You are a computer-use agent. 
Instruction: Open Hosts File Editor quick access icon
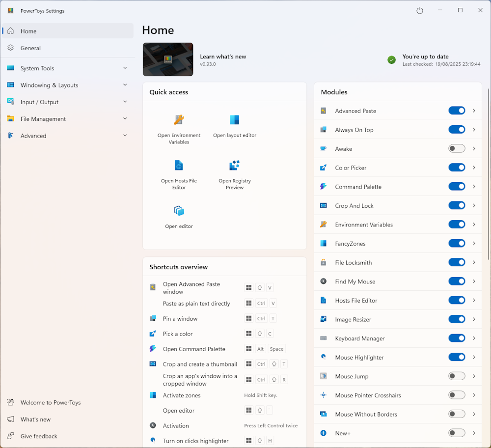[x=179, y=165]
